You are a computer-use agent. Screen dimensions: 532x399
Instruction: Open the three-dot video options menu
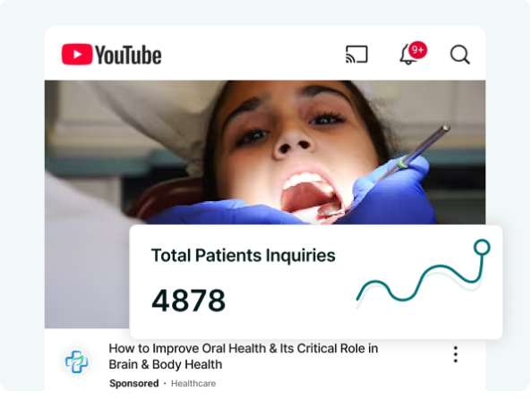coord(455,354)
